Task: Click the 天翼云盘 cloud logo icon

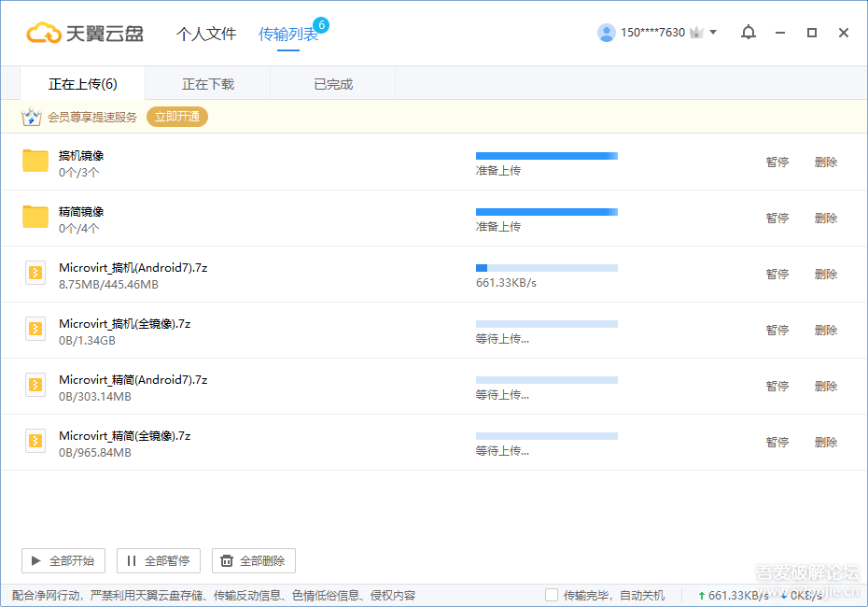Action: (x=44, y=33)
